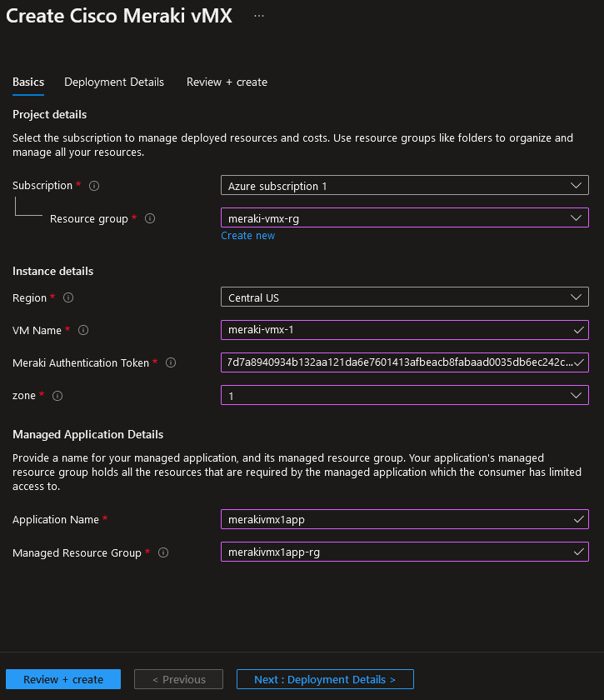Click the Create new resource group link

pos(247,236)
